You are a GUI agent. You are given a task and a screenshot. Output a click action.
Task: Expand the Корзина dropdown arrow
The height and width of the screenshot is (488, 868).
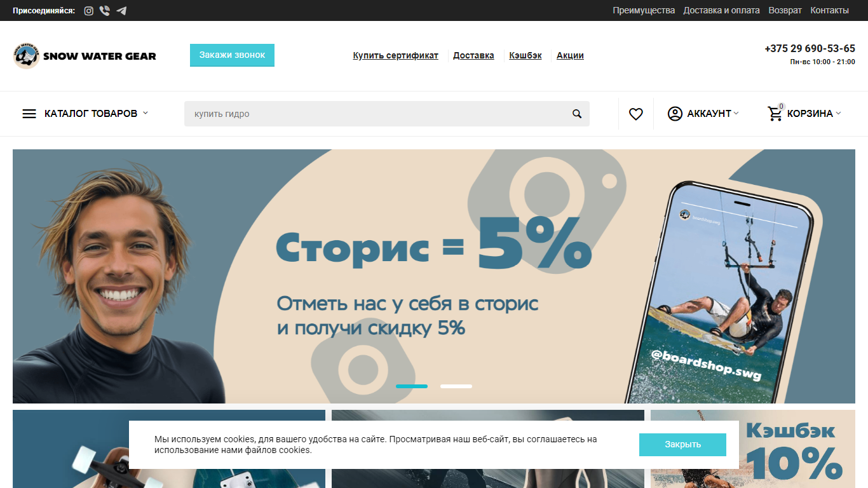838,113
